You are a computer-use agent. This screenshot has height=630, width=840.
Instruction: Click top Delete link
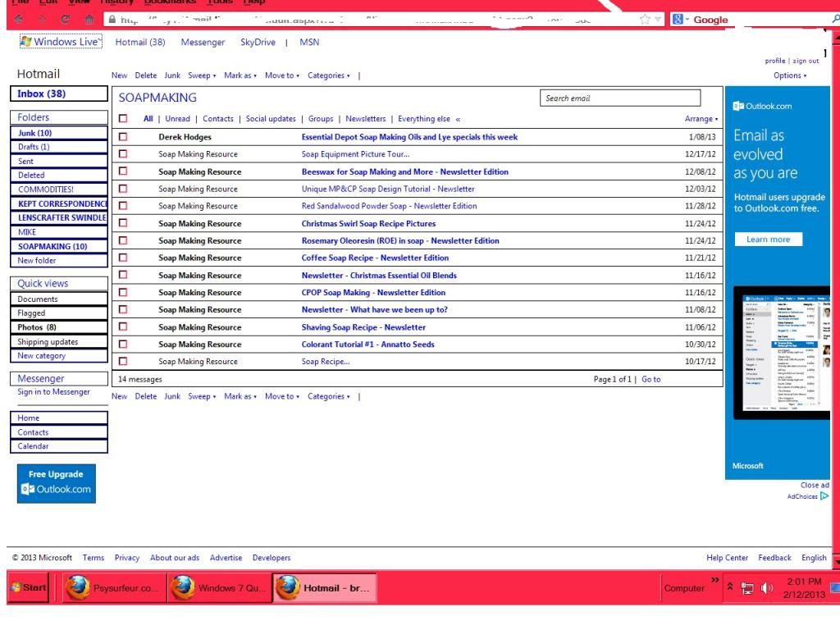pyautogui.click(x=146, y=75)
